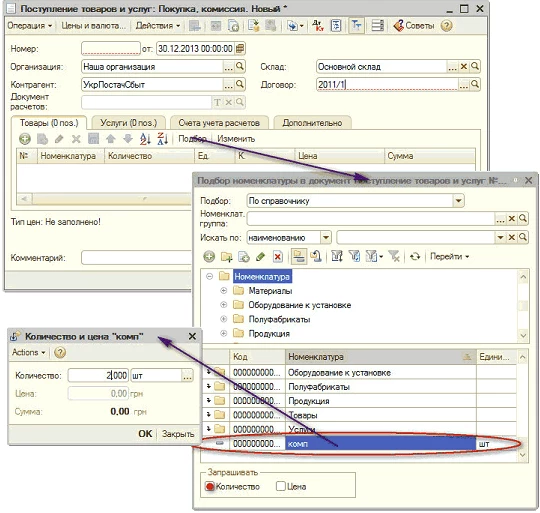The width and height of the screenshot is (540, 513).
Task: Edit current item pencil in Подбор window
Action: 261,256
